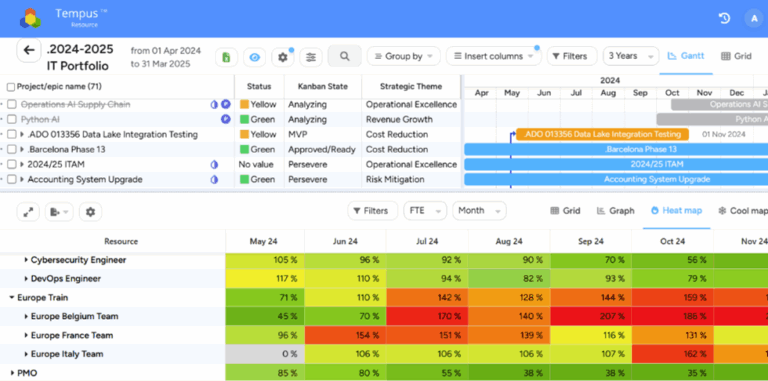This screenshot has height=381, width=768.
Task: Go back with the arrow button
Action: [x=29, y=50]
